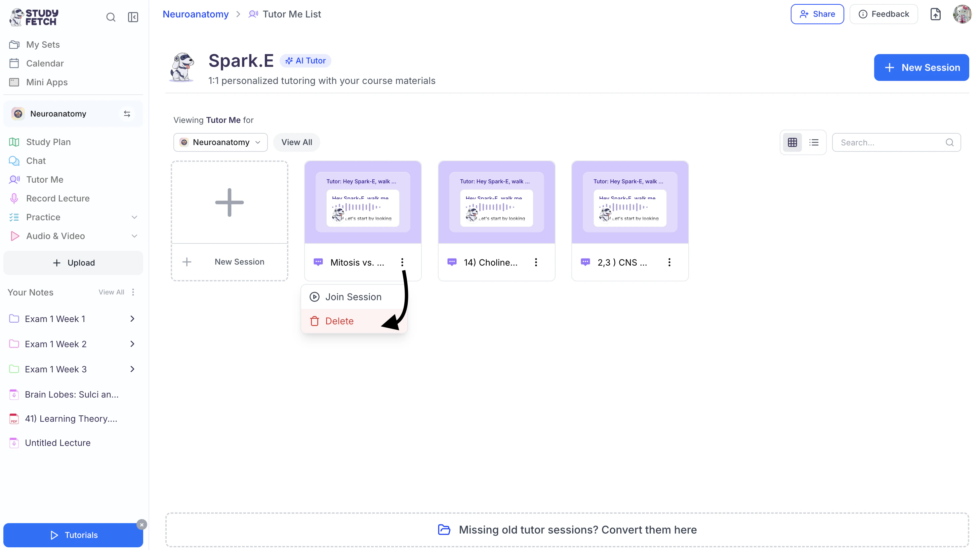Collapse the sidebar panel icon

[133, 17]
